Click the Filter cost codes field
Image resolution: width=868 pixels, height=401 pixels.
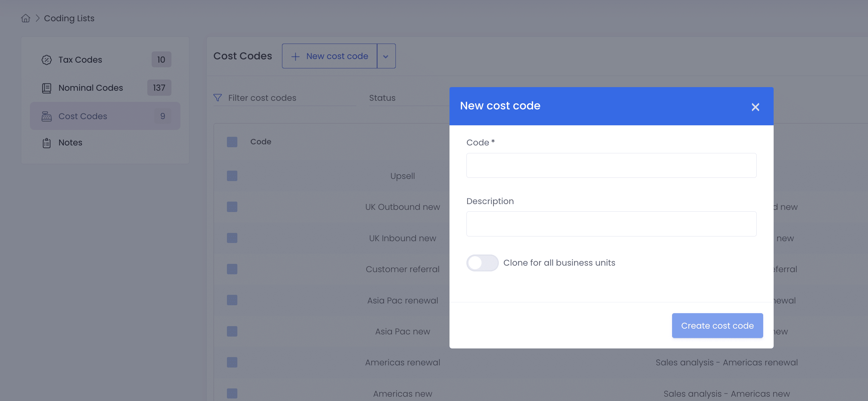point(285,98)
